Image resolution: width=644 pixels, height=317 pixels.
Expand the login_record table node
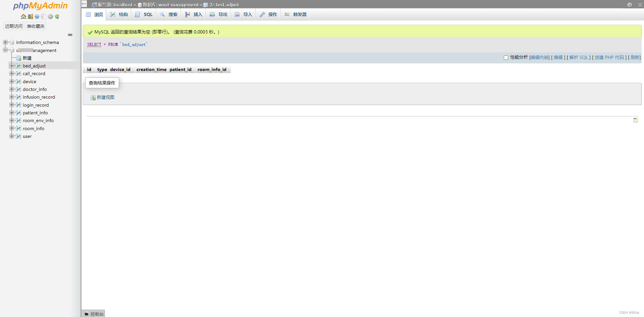12,105
